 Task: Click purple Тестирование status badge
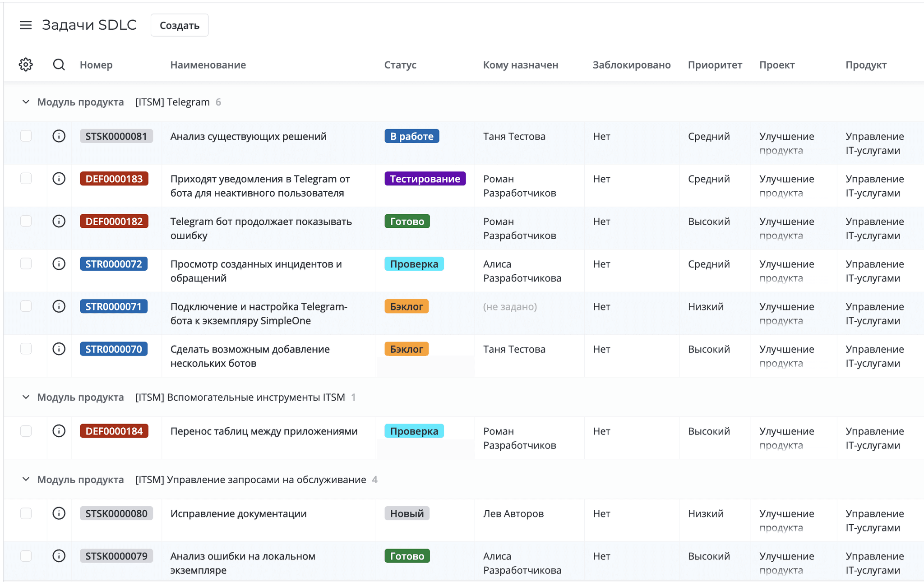click(x=425, y=179)
